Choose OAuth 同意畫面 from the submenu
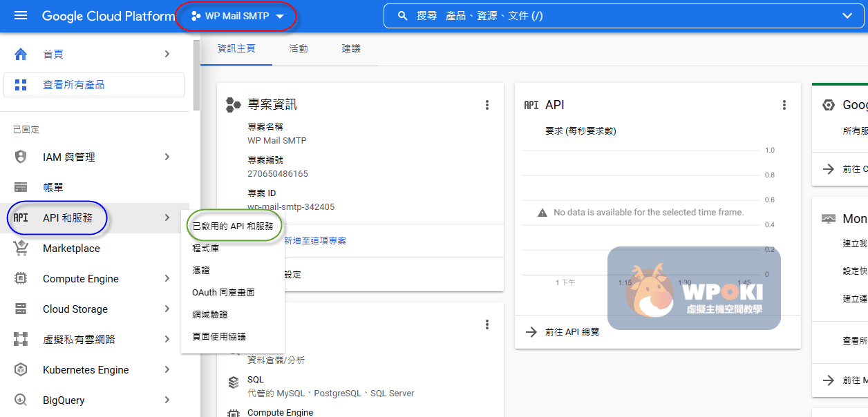The image size is (868, 417). click(x=223, y=292)
